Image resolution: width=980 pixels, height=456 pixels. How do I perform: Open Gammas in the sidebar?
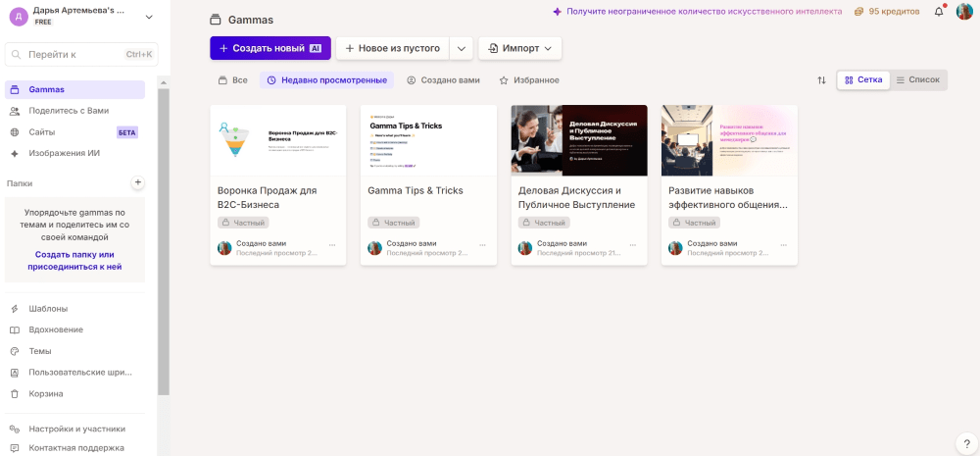click(x=75, y=89)
